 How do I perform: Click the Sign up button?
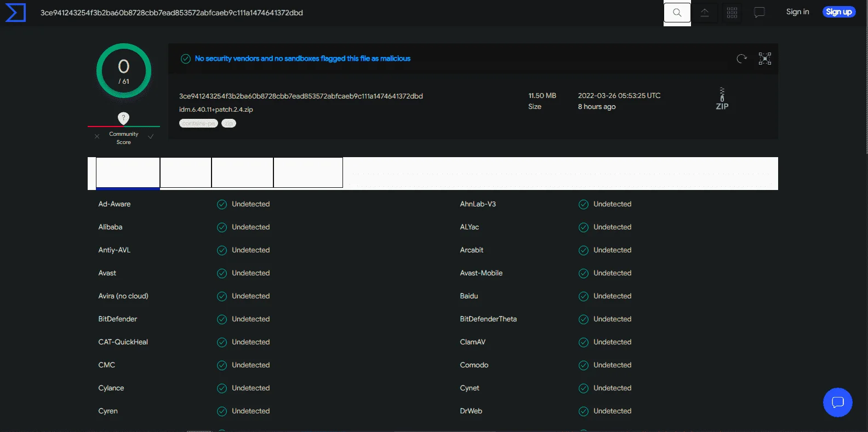pos(839,12)
